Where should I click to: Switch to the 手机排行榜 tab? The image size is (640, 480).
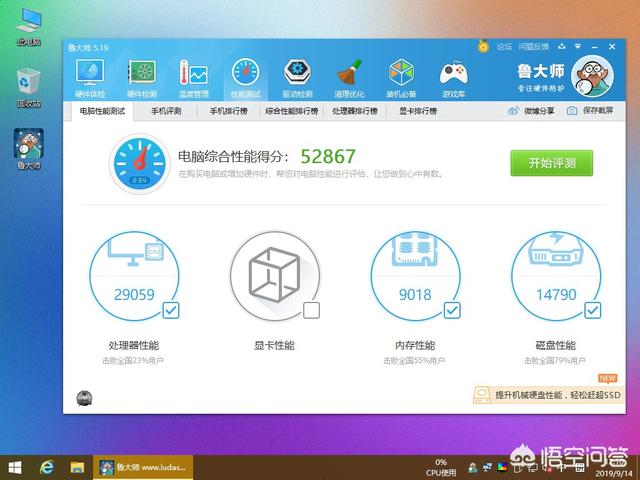[x=229, y=111]
